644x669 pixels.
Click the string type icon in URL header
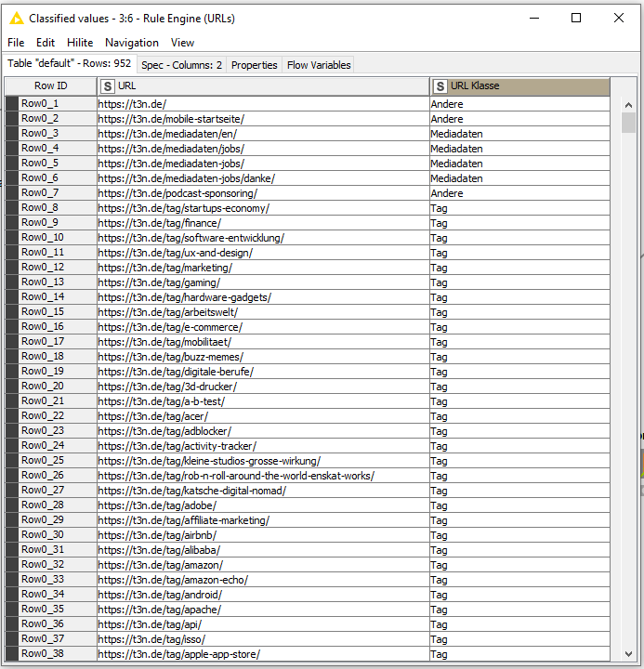108,86
